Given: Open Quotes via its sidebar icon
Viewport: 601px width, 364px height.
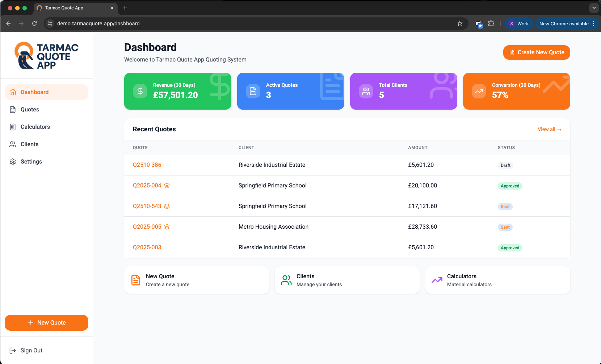Looking at the screenshot, I should tap(13, 109).
